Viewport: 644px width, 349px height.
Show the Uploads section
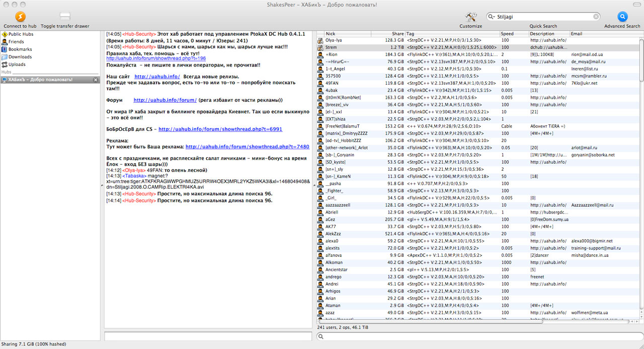pos(17,64)
